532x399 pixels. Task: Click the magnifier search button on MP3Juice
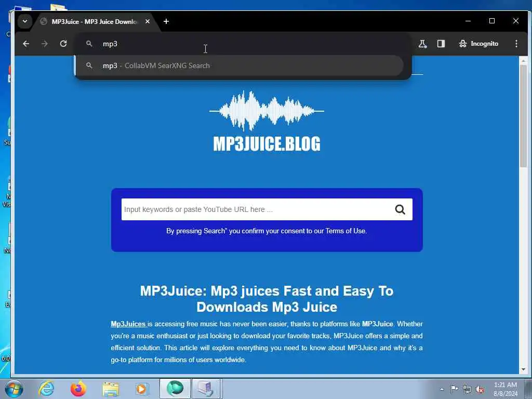[400, 209]
